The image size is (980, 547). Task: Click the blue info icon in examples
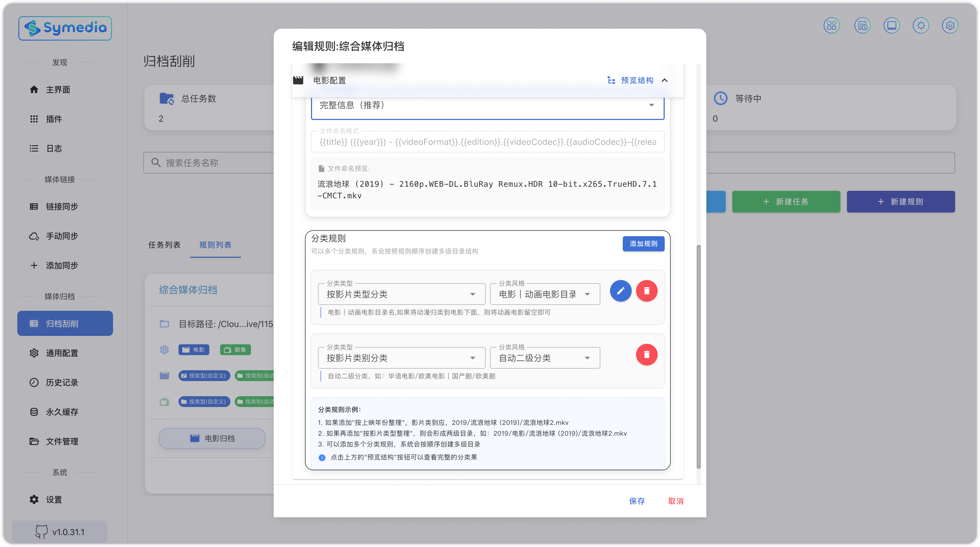coord(322,457)
